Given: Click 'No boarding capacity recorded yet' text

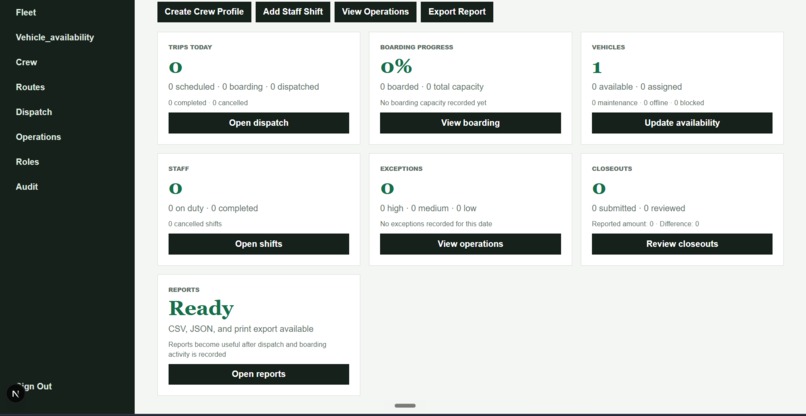Looking at the screenshot, I should point(433,103).
